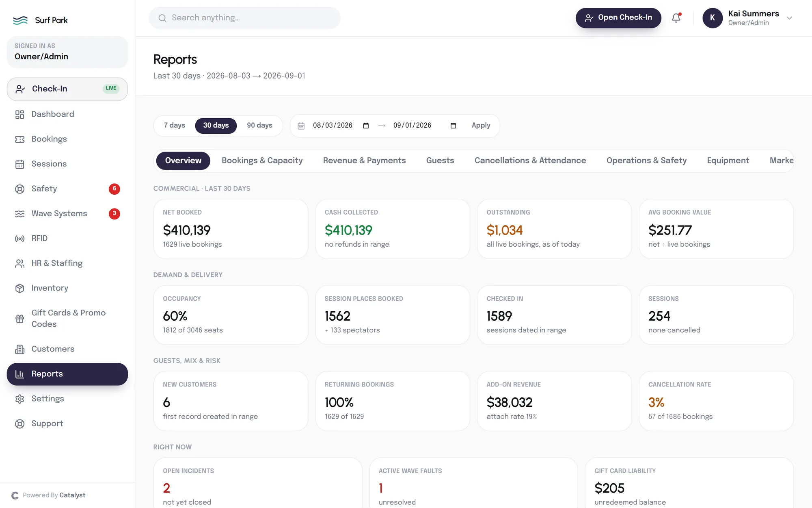Image resolution: width=812 pixels, height=508 pixels.
Task: Click the Wave Systems waves icon
Action: point(19,214)
